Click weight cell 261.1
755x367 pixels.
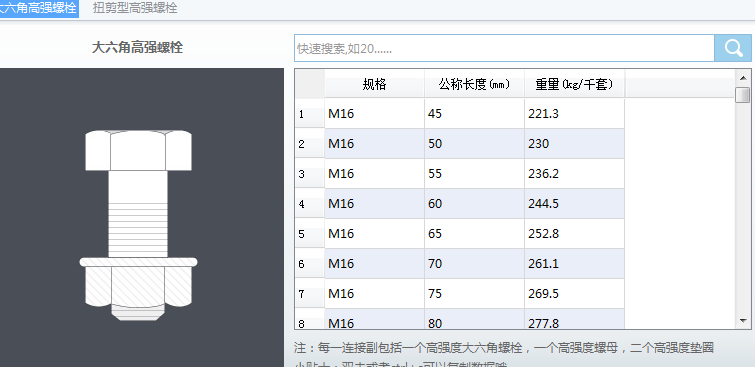pyautogui.click(x=574, y=263)
